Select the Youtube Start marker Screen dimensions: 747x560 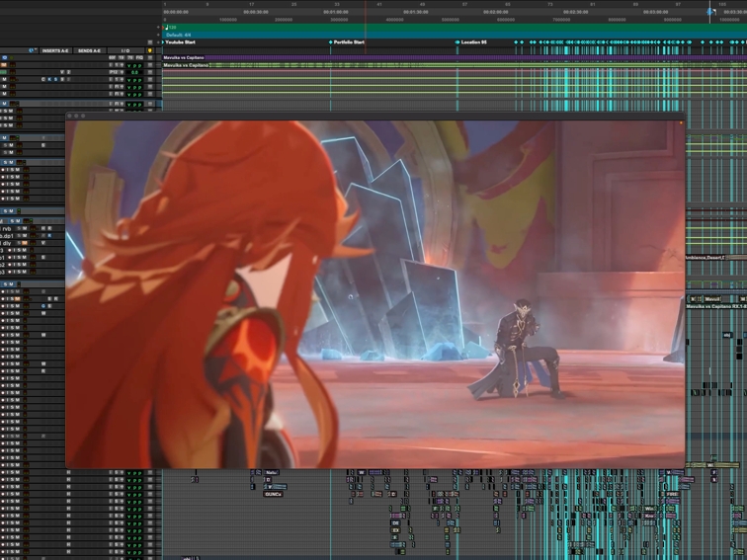pyautogui.click(x=180, y=42)
